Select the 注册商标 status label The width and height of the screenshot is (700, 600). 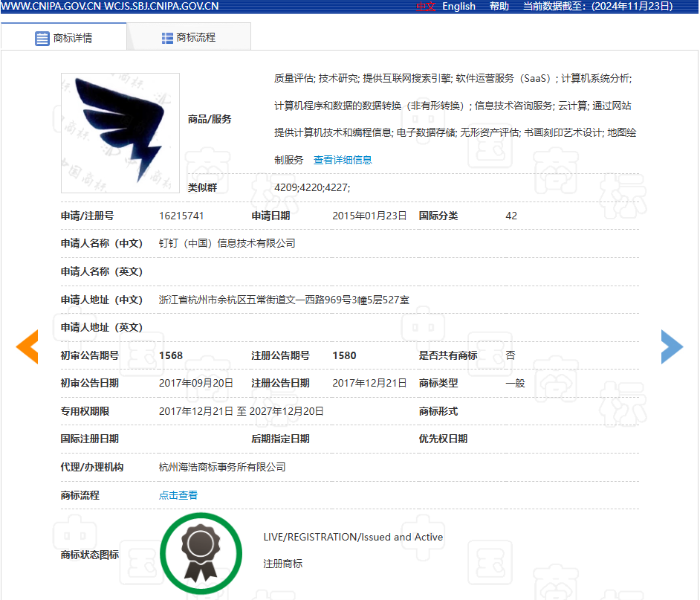tap(282, 564)
